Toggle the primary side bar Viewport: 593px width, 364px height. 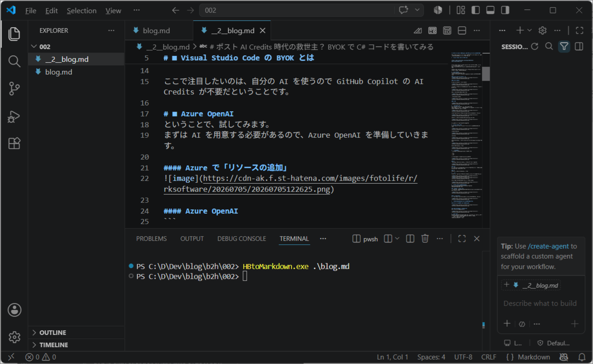click(475, 10)
